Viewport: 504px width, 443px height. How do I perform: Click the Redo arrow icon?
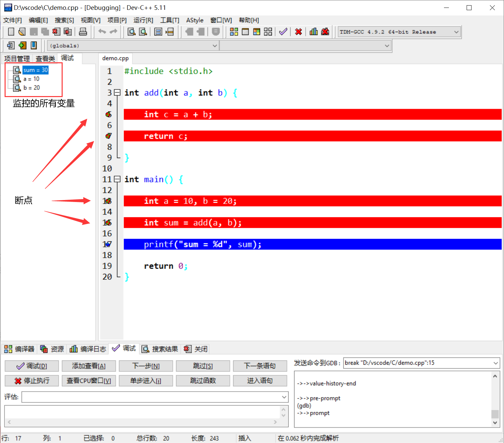(113, 32)
